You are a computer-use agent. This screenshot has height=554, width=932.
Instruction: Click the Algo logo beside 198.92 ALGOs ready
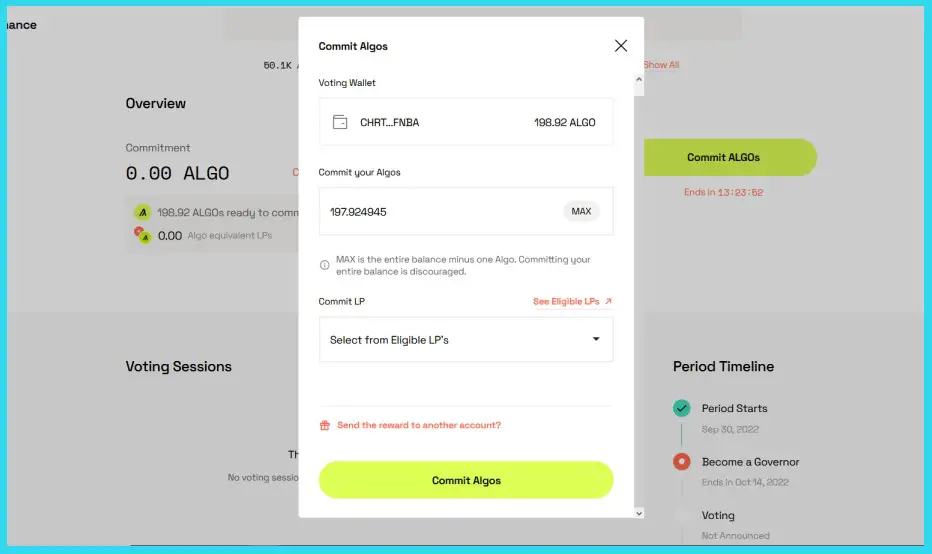coord(143,212)
